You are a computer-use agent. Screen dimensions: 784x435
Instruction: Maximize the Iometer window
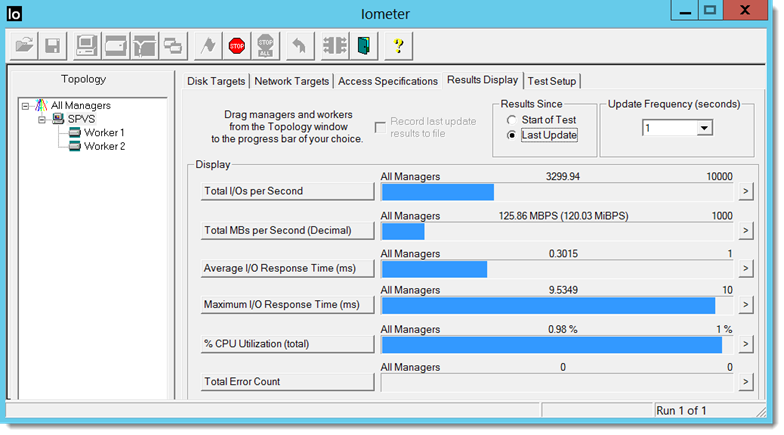tap(710, 10)
